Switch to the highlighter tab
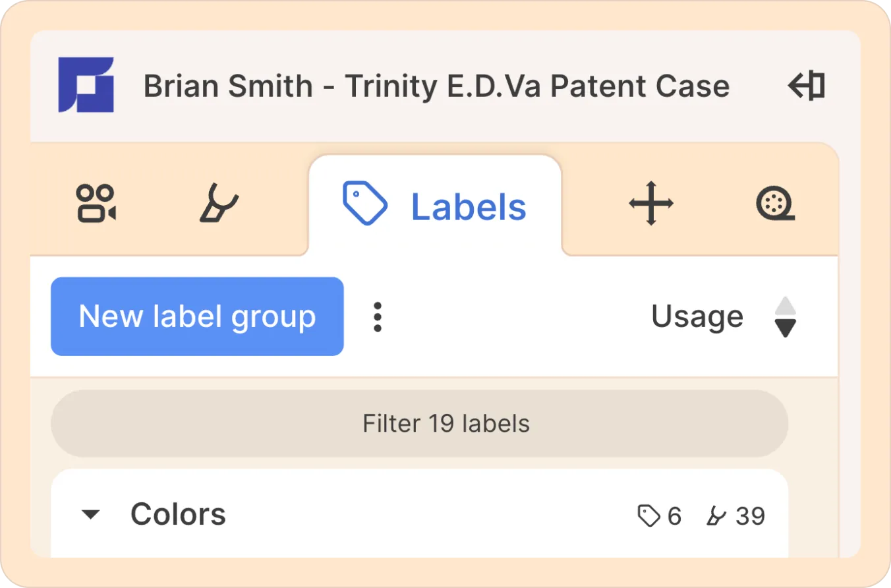Screen dimensions: 891x588 pos(219,203)
